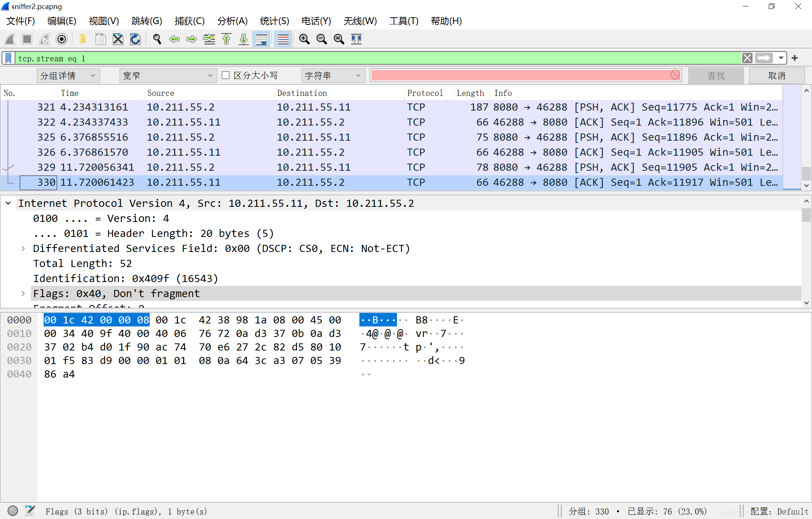Open the 分析(A) menu
This screenshot has width=812, height=519.
[x=232, y=21]
